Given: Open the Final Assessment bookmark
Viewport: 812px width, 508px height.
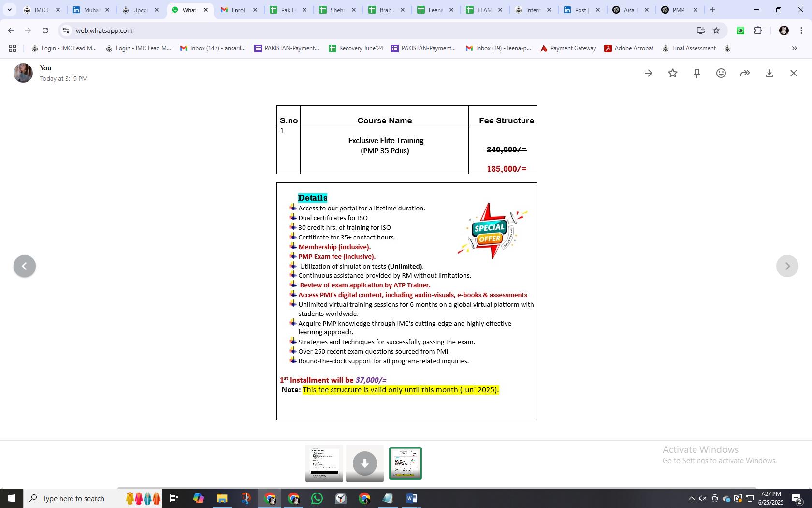Looking at the screenshot, I should point(689,48).
